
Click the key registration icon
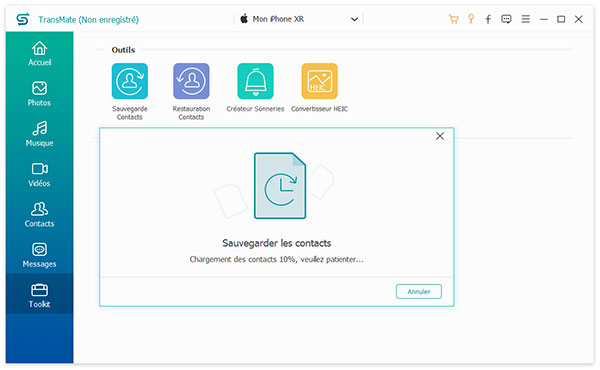(x=471, y=19)
